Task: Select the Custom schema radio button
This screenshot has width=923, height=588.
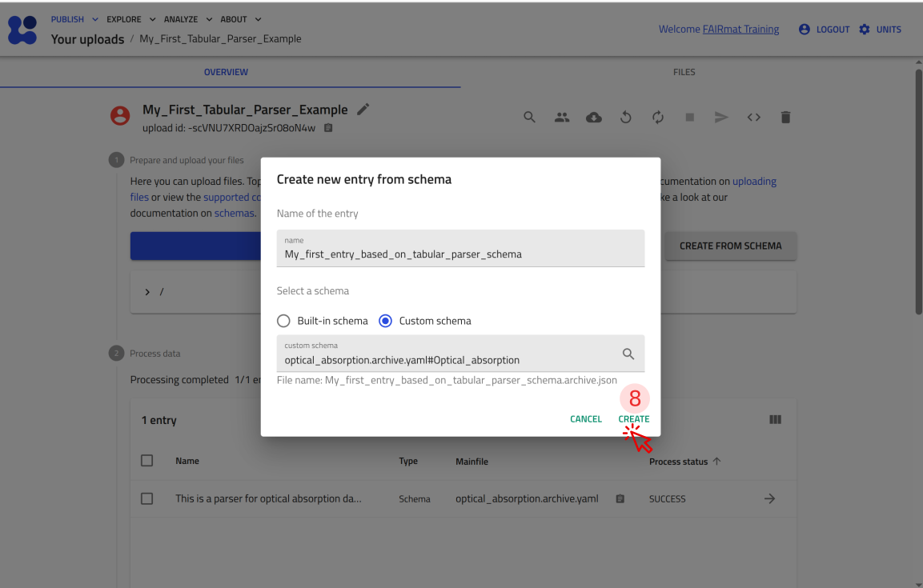Action: [x=385, y=321]
